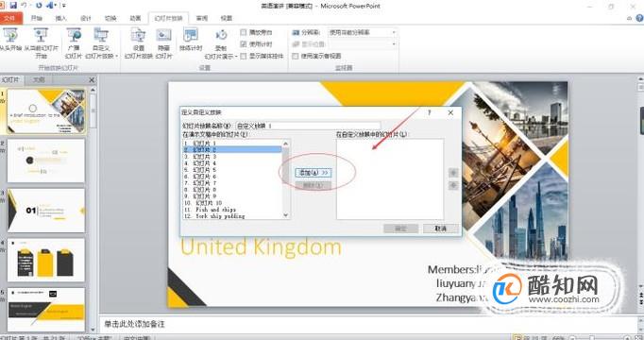Click From Current Slide icon

41,35
